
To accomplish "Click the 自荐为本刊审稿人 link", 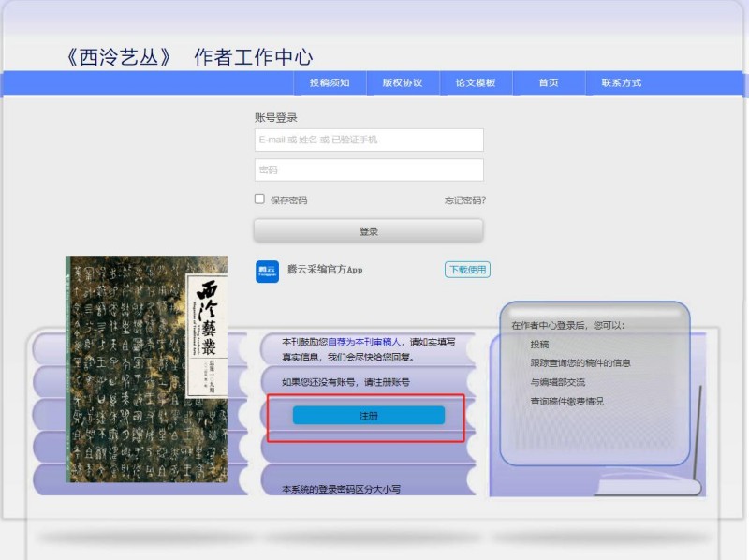I will pos(364,342).
